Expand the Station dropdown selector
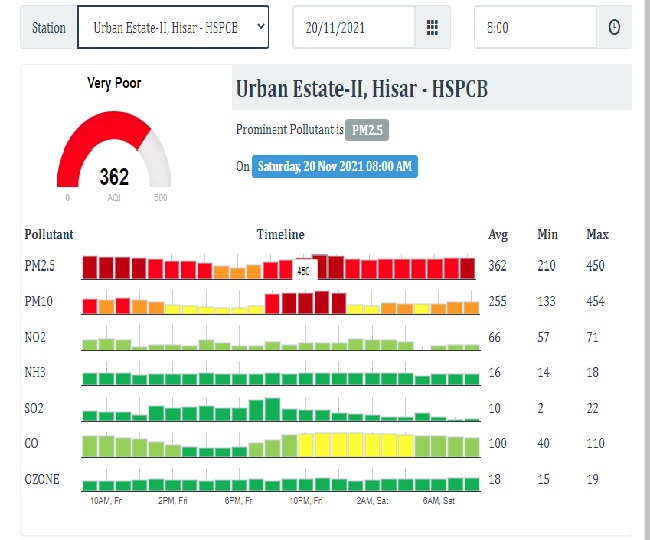The width and height of the screenshot is (650, 540). [172, 27]
